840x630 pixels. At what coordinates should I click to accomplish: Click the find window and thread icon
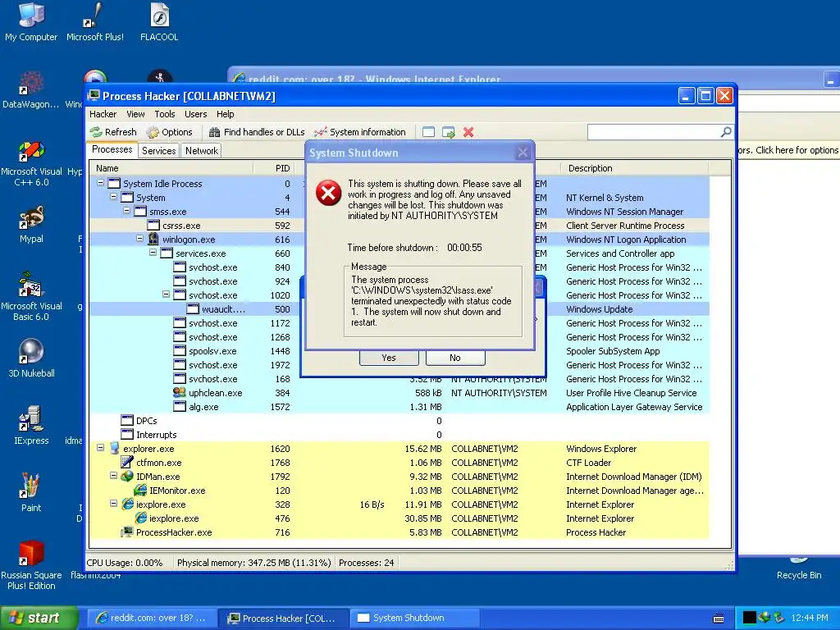pyautogui.click(x=449, y=132)
